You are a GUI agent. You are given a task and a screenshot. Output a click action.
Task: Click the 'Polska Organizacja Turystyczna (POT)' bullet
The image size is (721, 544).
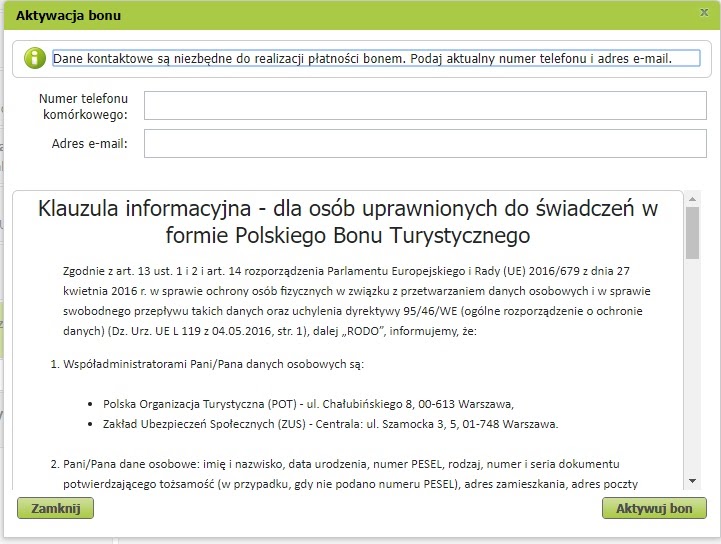308,404
